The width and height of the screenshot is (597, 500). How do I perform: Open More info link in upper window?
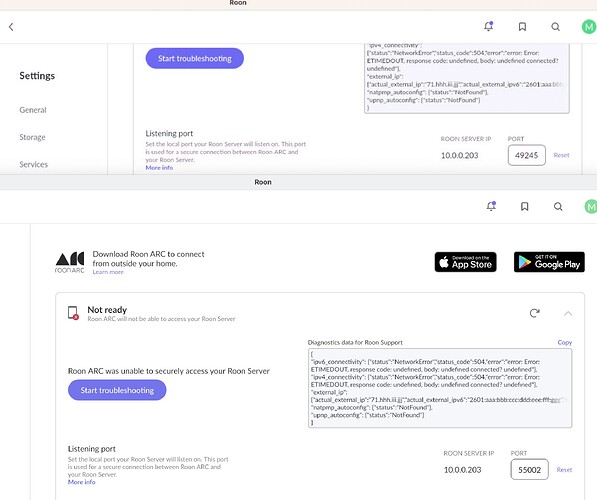point(159,168)
